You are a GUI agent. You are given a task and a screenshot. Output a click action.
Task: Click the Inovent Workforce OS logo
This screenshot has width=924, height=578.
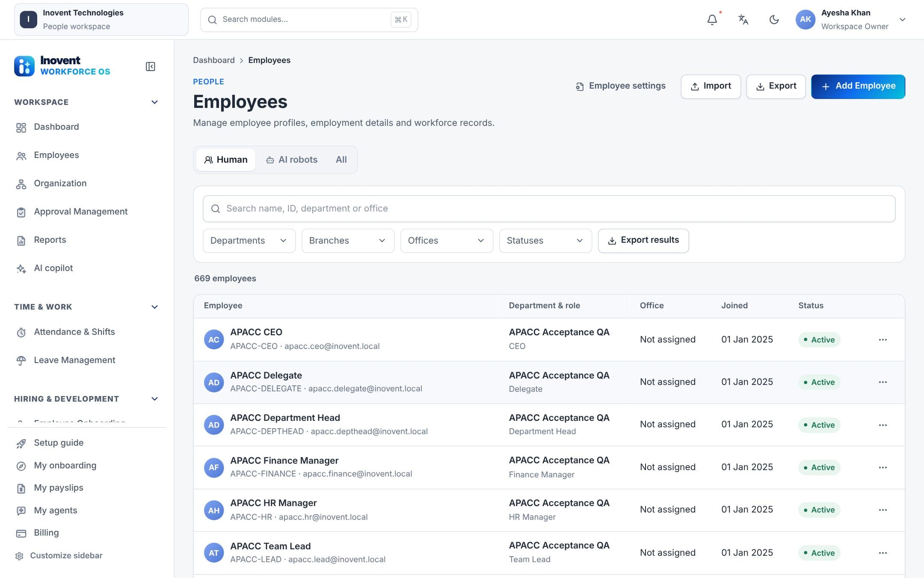click(62, 66)
